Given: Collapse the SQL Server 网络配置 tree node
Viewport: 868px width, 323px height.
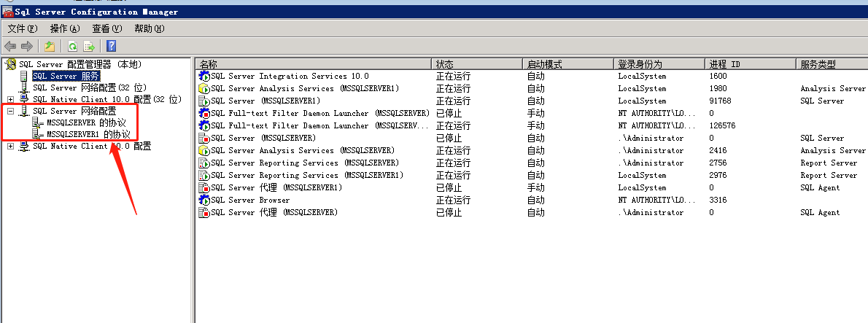Looking at the screenshot, I should (10, 111).
